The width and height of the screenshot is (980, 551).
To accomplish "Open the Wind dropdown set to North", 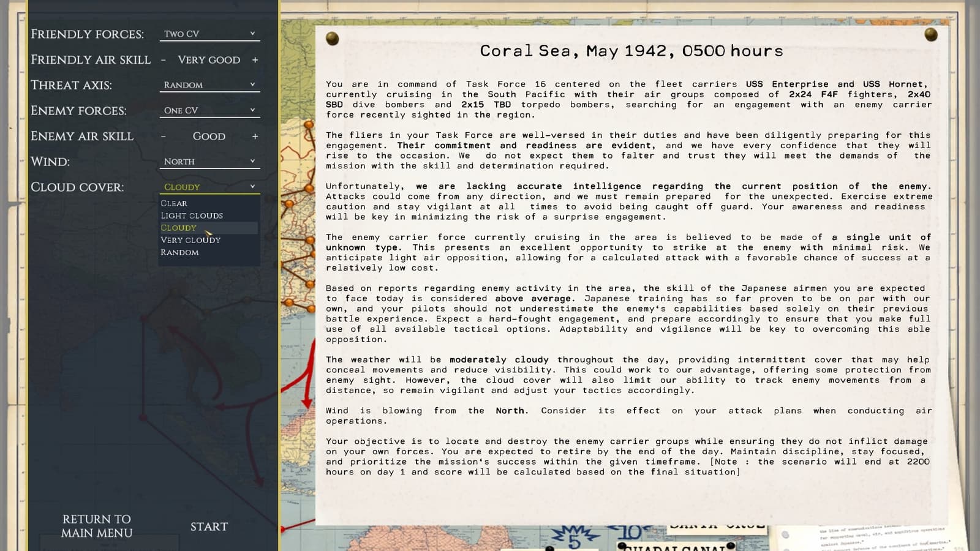I will click(209, 161).
